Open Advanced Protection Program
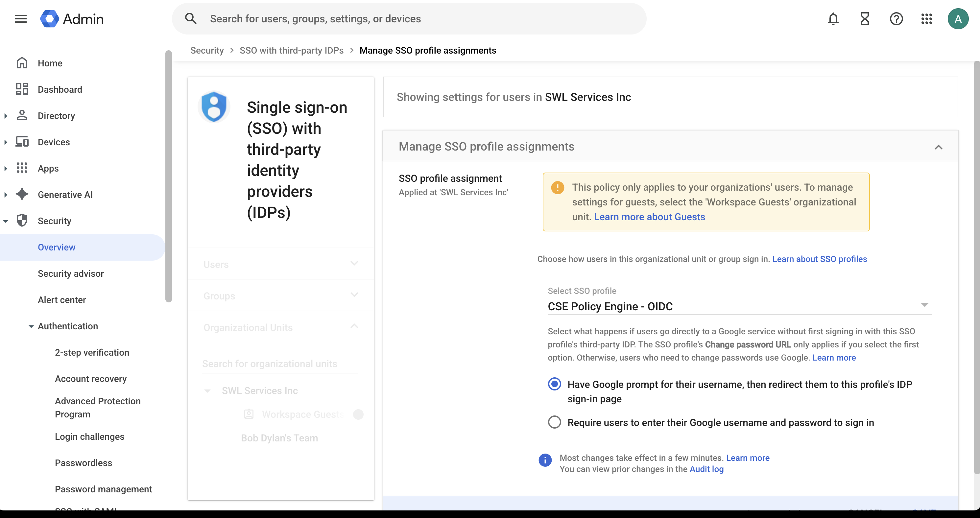The width and height of the screenshot is (980, 518). coord(98,407)
